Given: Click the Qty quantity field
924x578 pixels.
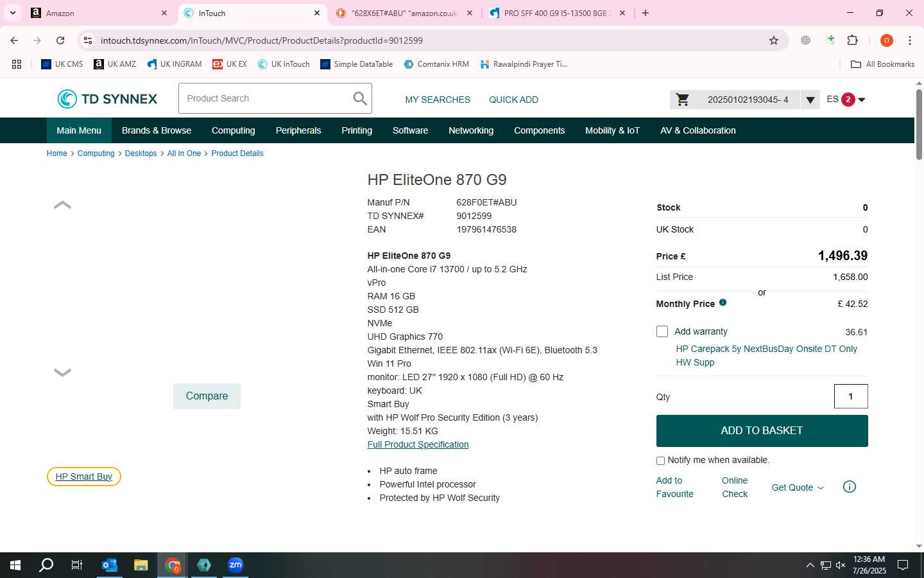Looking at the screenshot, I should (x=851, y=396).
